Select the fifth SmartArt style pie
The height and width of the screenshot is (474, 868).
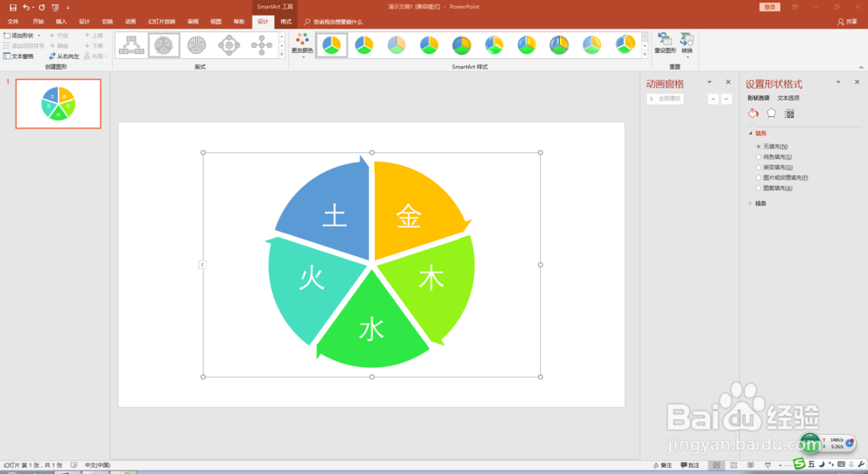click(x=462, y=45)
